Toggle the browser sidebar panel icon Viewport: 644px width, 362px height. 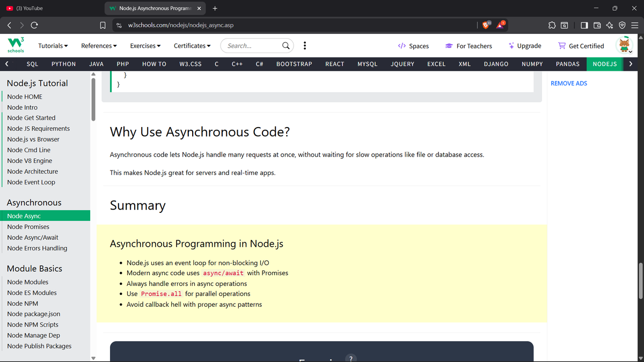coord(584,25)
